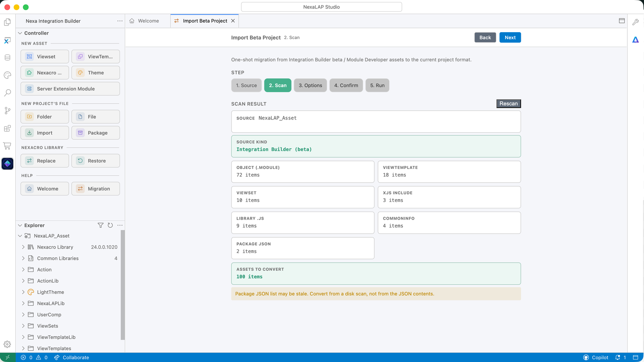Screen dimensions: 644x362
Task: Go to step 1. Source
Action: point(246,85)
